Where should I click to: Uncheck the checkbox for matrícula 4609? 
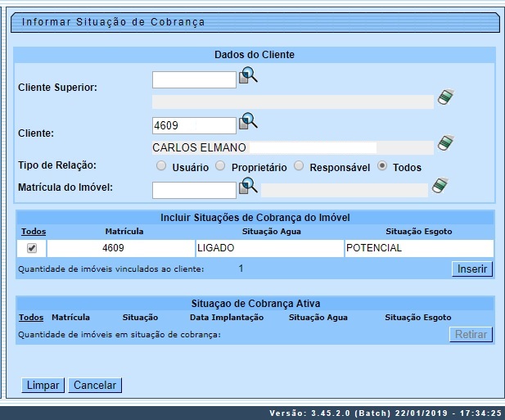(32, 248)
